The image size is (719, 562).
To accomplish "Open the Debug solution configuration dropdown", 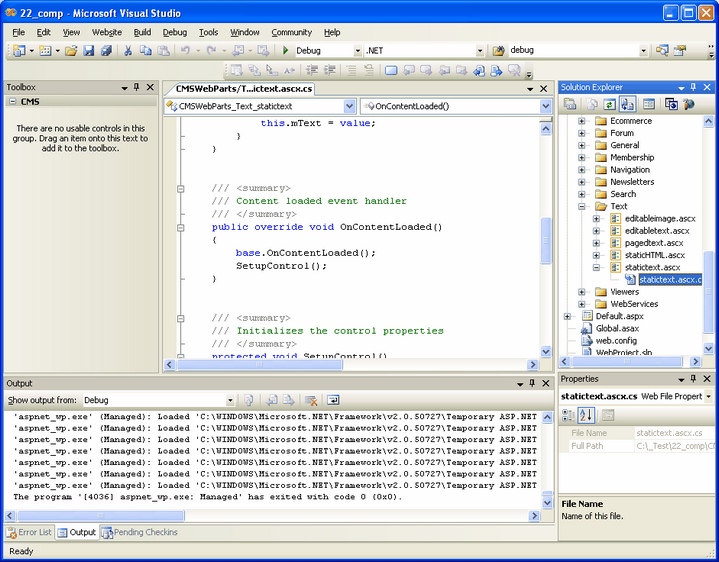I will (x=358, y=51).
